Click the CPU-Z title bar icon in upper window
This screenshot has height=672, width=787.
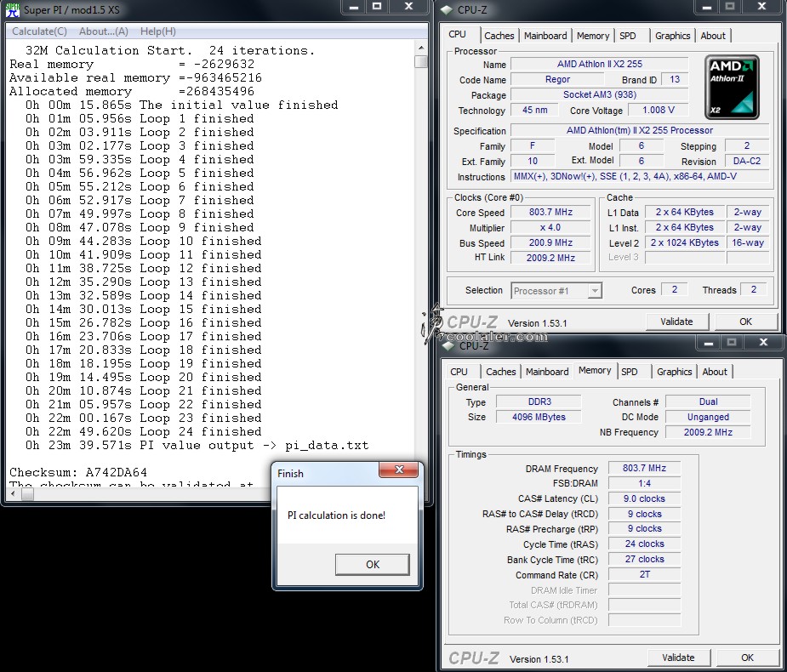pyautogui.click(x=446, y=9)
